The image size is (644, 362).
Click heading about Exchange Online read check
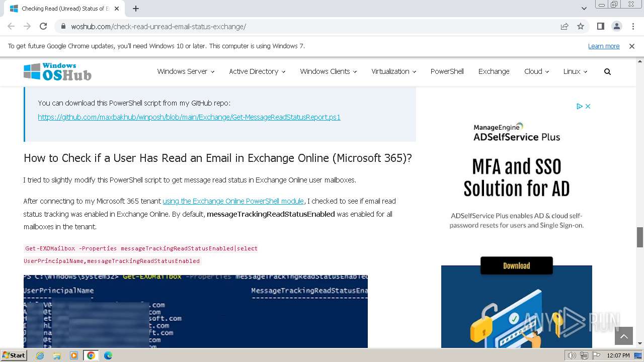(218, 158)
